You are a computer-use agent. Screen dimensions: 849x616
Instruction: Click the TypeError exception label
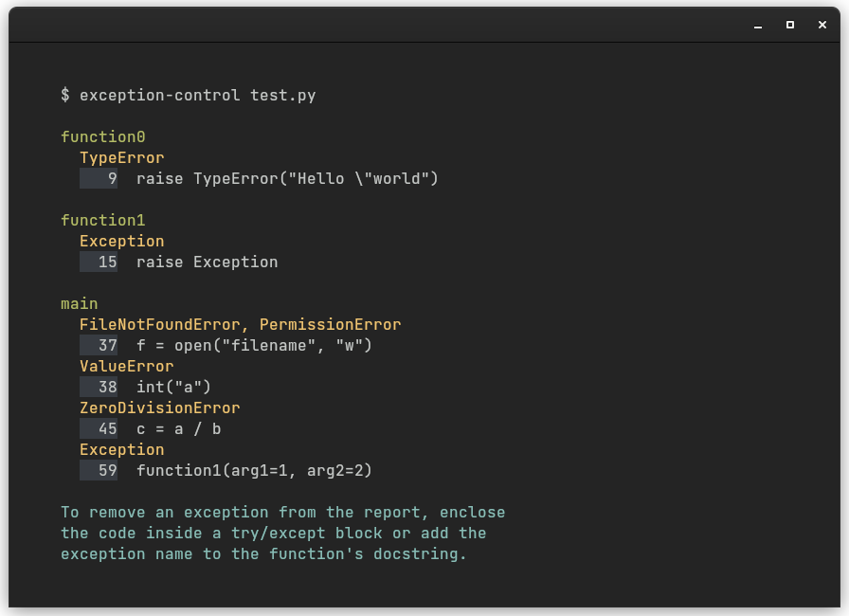point(121,157)
